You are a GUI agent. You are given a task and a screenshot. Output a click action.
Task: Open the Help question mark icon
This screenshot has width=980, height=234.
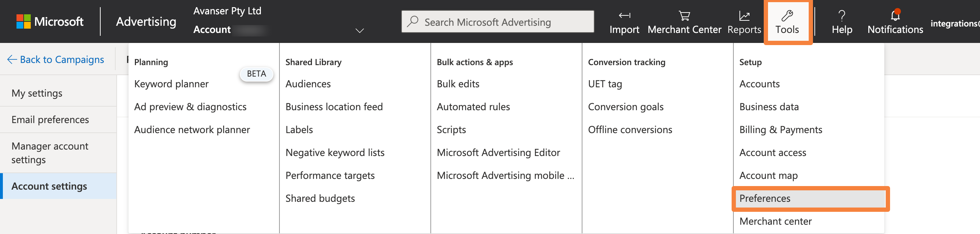click(x=842, y=16)
